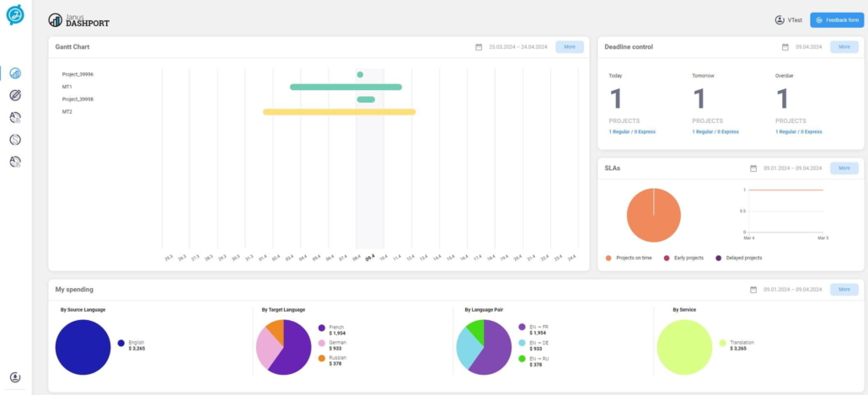This screenshot has height=395, width=868.
Task: Click the second sidebar navigation icon
Action: click(15, 96)
